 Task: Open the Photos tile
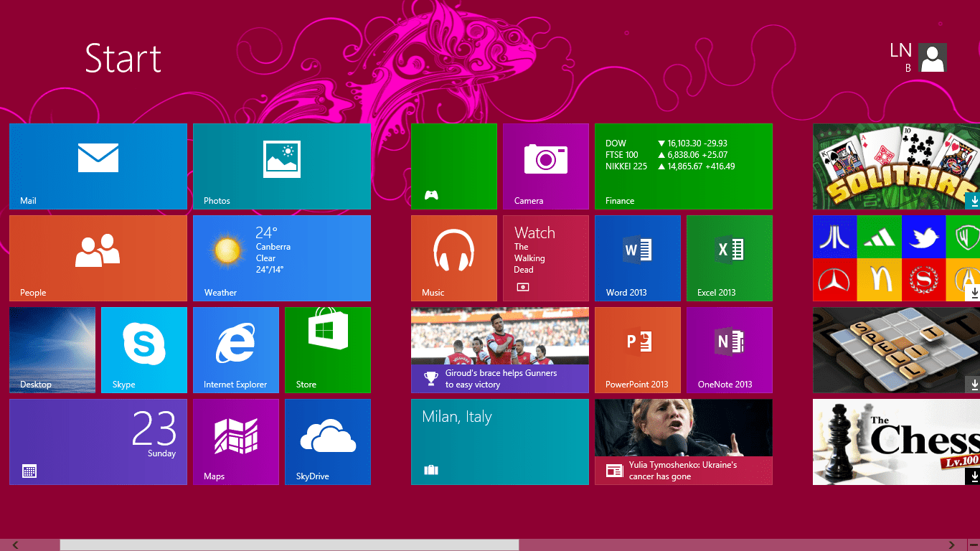[282, 166]
